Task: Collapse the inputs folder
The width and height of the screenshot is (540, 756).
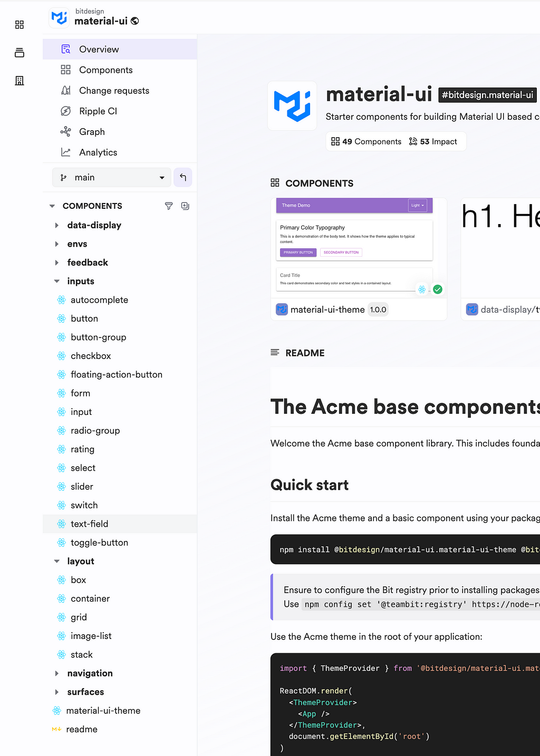Action: (x=57, y=282)
